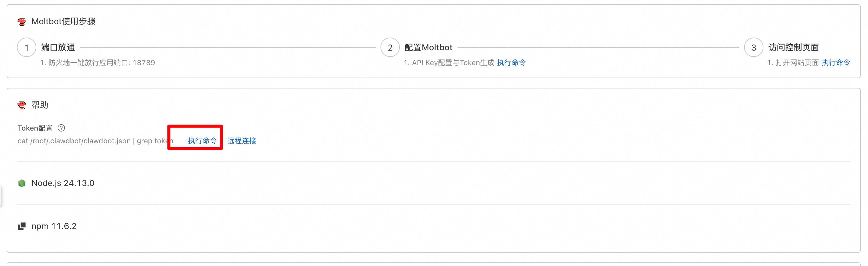Open the 远程连接 link
This screenshot has width=868, height=266.
pos(241,141)
